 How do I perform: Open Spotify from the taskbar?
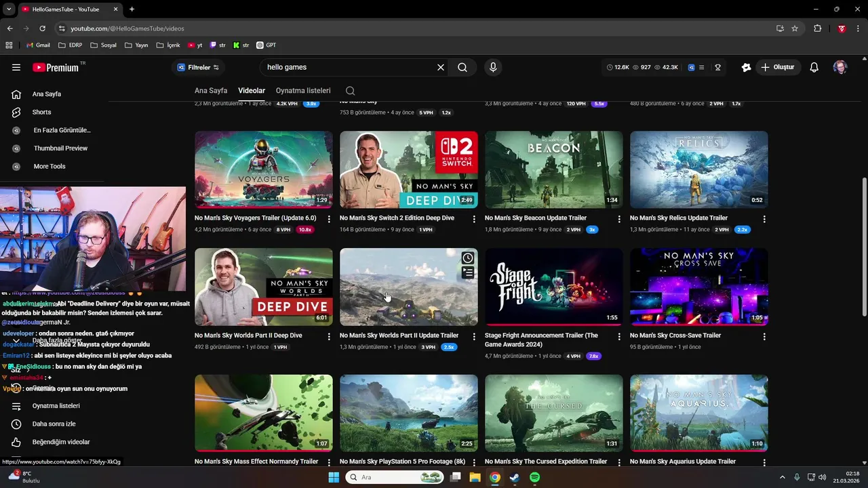click(535, 477)
